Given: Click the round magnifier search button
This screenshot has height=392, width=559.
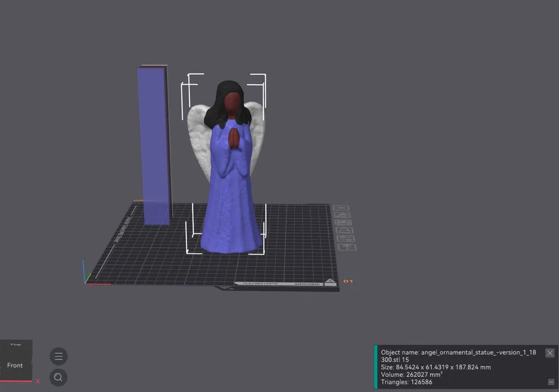Looking at the screenshot, I should pos(58,377).
